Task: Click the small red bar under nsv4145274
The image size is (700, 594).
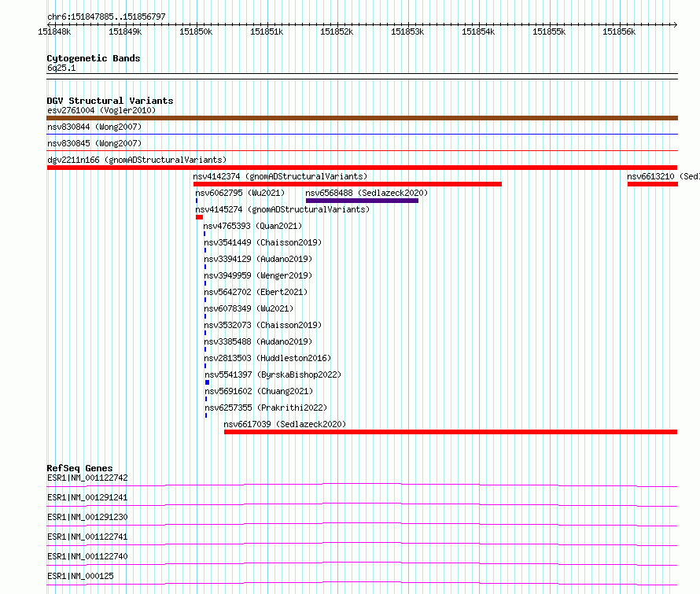Action: pos(199,217)
